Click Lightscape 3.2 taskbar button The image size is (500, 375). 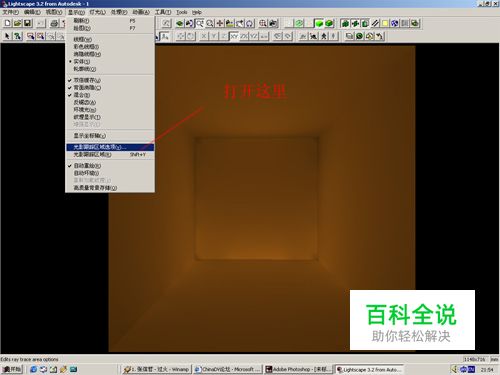coord(369,369)
